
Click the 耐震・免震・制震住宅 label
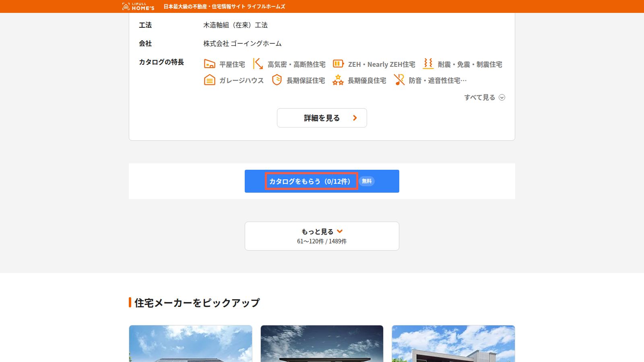click(470, 64)
